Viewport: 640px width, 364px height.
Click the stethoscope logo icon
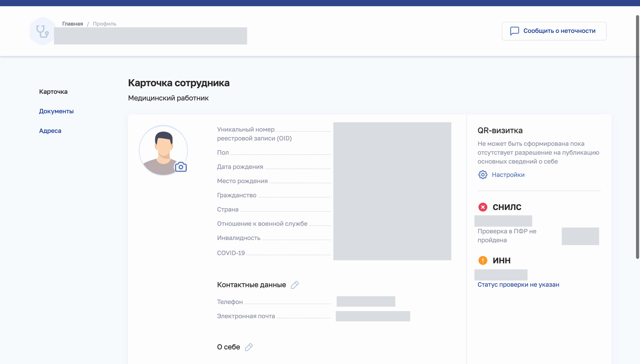42,31
